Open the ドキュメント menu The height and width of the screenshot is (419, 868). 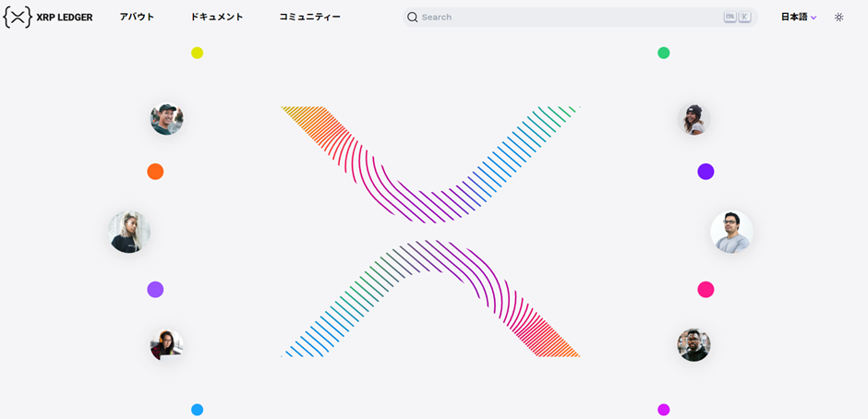(217, 17)
